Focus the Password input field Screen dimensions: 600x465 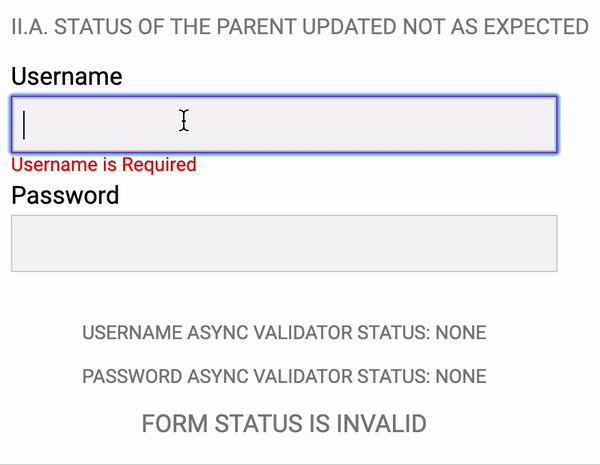(x=284, y=243)
